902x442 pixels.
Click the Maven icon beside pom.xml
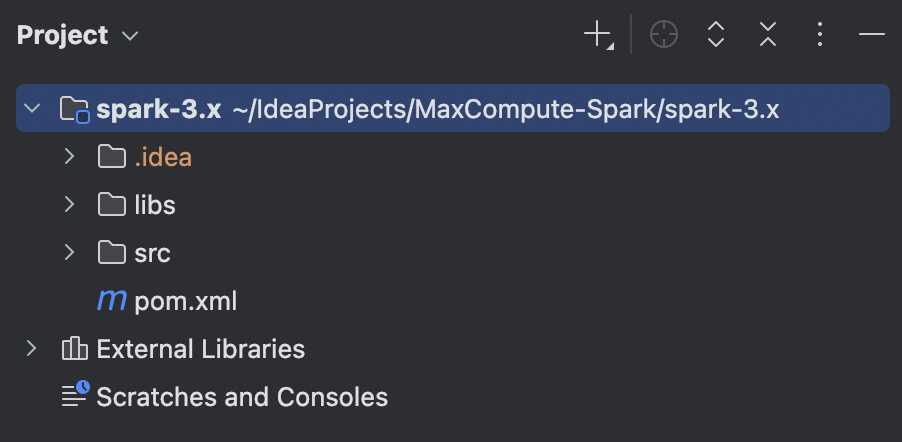point(111,301)
